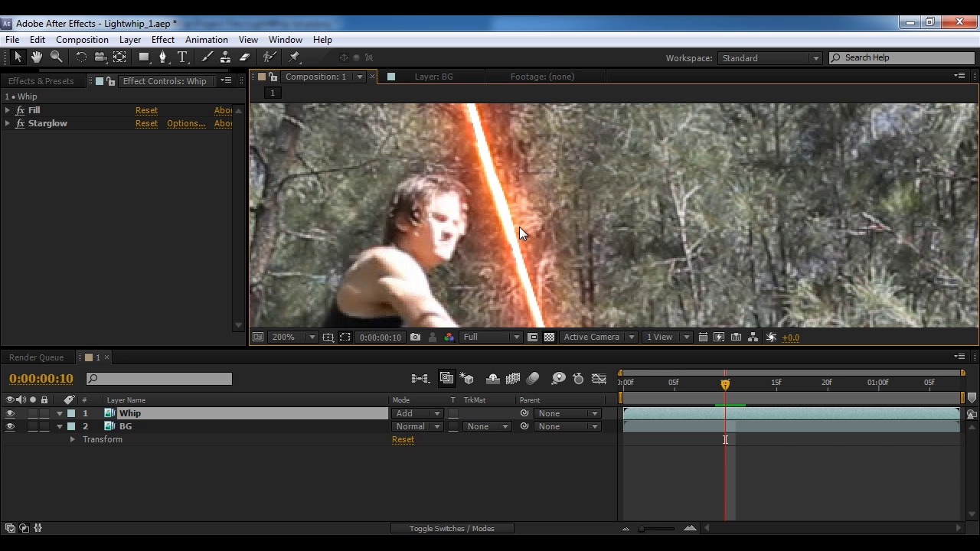Toggle Hide Shy Layers in timeline
The image size is (980, 551).
[493, 378]
